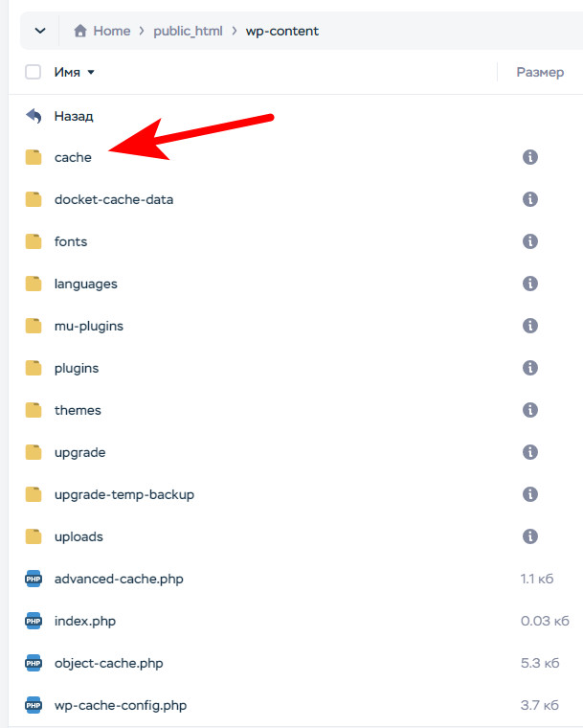Click the Home icon in breadcrumb
Screen dimensions: 583x728
(80, 31)
